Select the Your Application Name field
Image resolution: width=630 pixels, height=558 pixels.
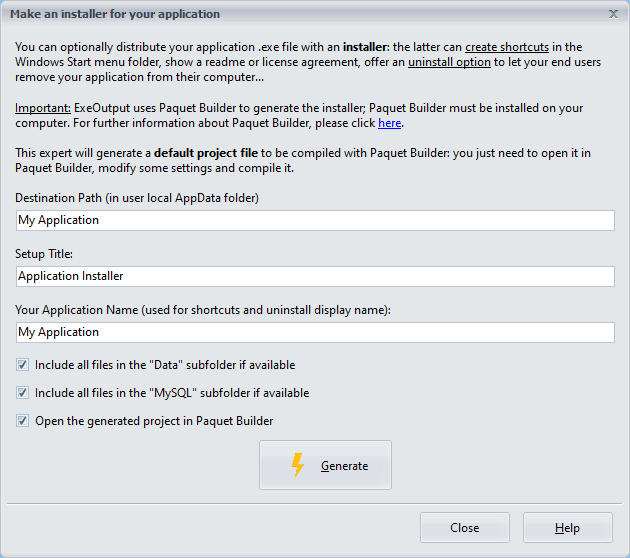click(x=315, y=332)
